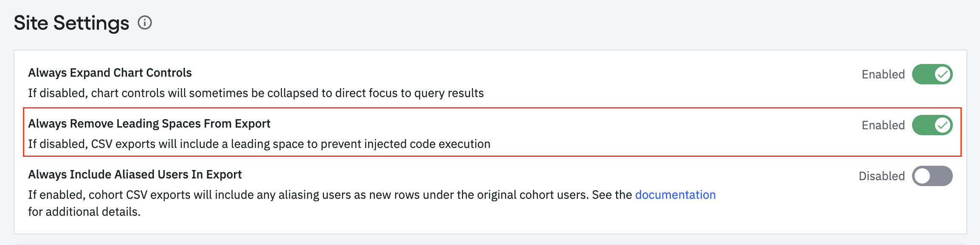
Task: Click the white knob on aliased users switch
Action: pos(922,176)
